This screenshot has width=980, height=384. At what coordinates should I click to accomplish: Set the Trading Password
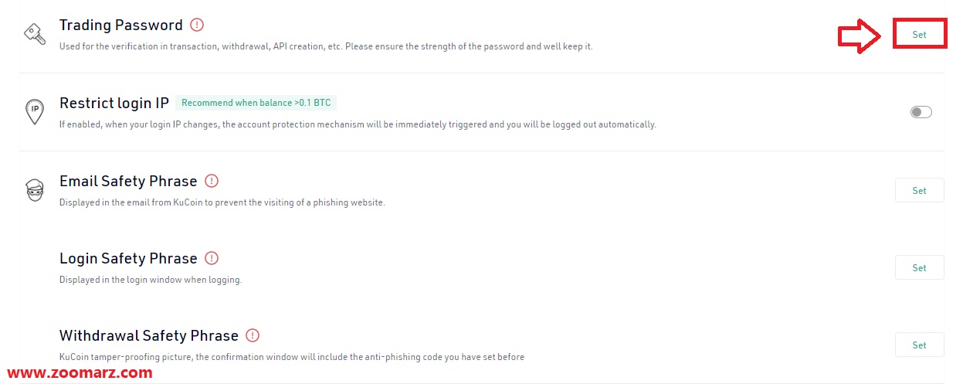[919, 35]
